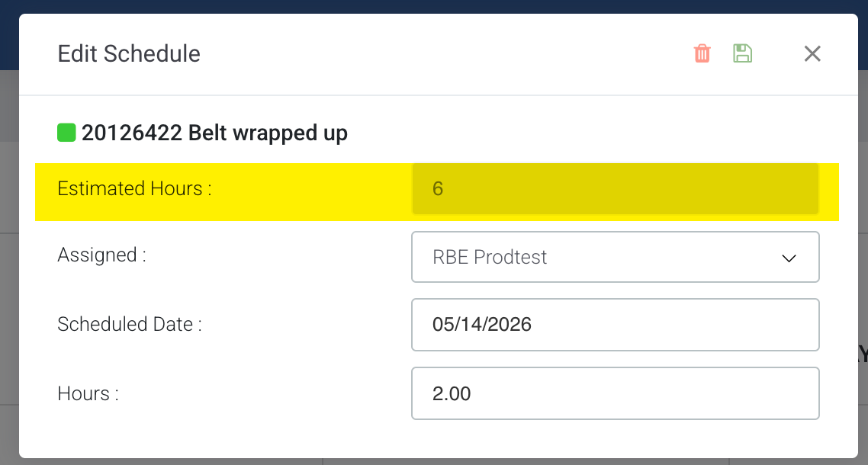Click the Hours input containing 2.00

[615, 393]
